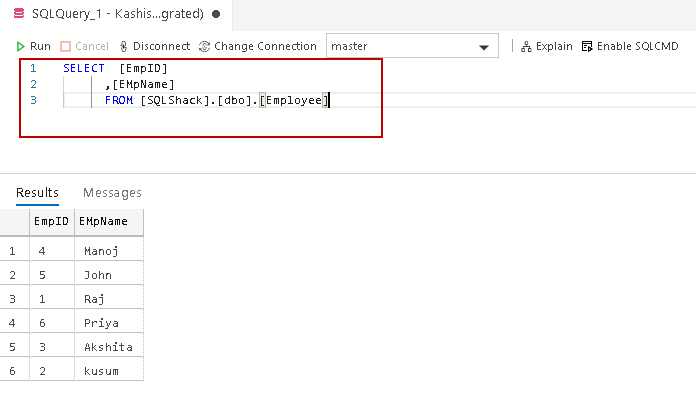Select the Results tab
The width and height of the screenshot is (696, 404).
(37, 193)
